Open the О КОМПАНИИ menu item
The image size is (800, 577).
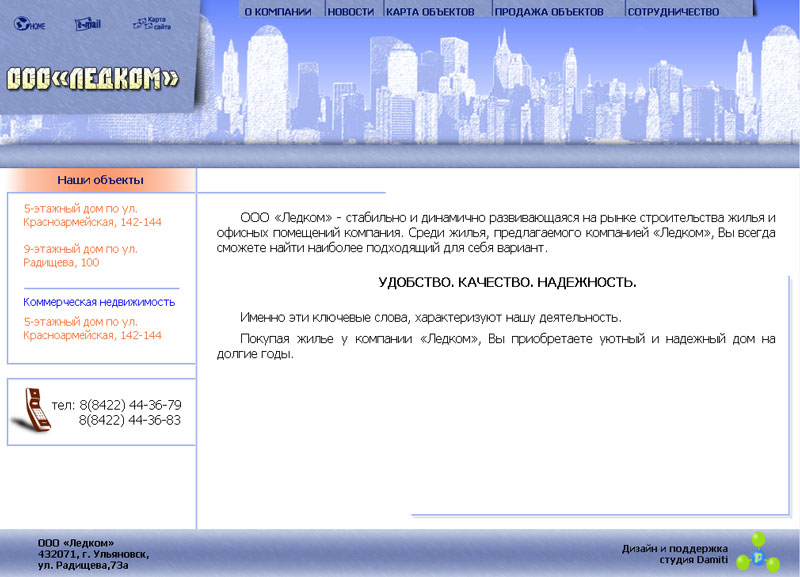tap(277, 8)
